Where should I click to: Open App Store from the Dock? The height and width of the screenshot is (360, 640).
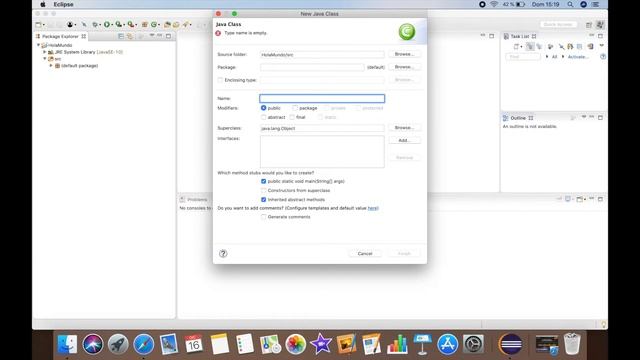pyautogui.click(x=448, y=344)
